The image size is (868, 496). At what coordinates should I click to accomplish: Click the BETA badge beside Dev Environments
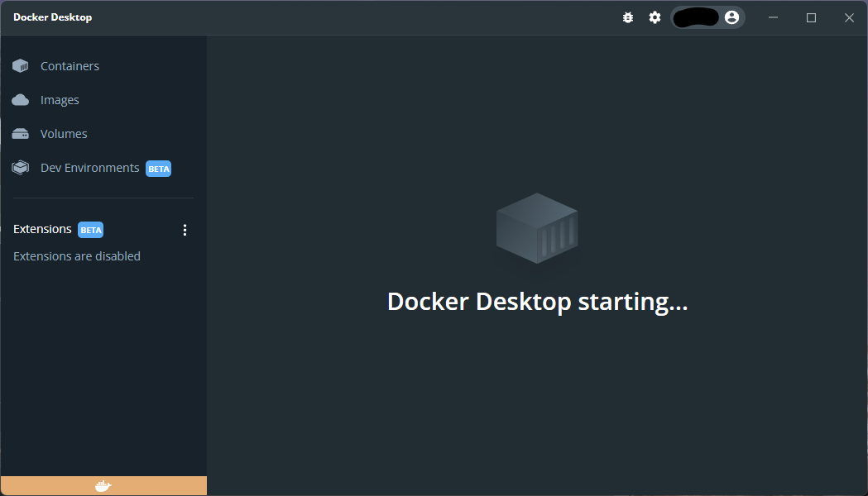[x=158, y=169]
